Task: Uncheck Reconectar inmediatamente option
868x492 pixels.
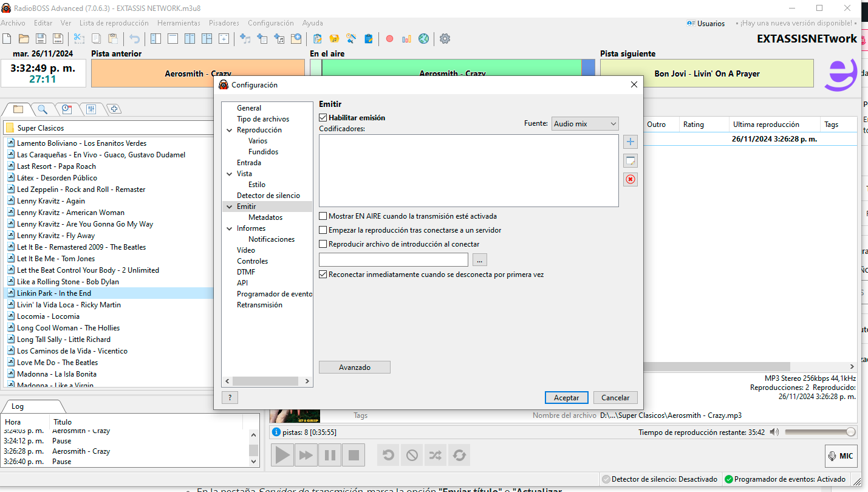Action: 323,274
